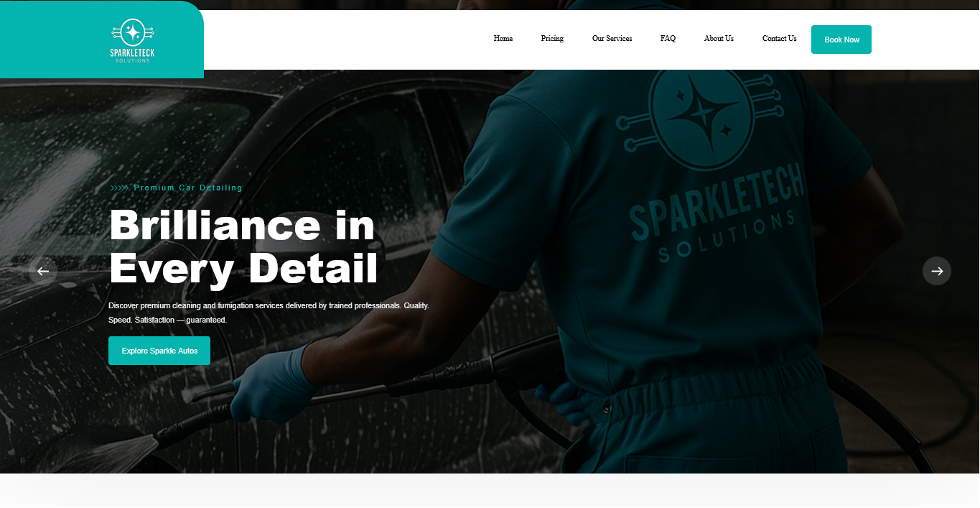Click the Explore Sparkle Autos button
980x508 pixels.
pos(159,351)
